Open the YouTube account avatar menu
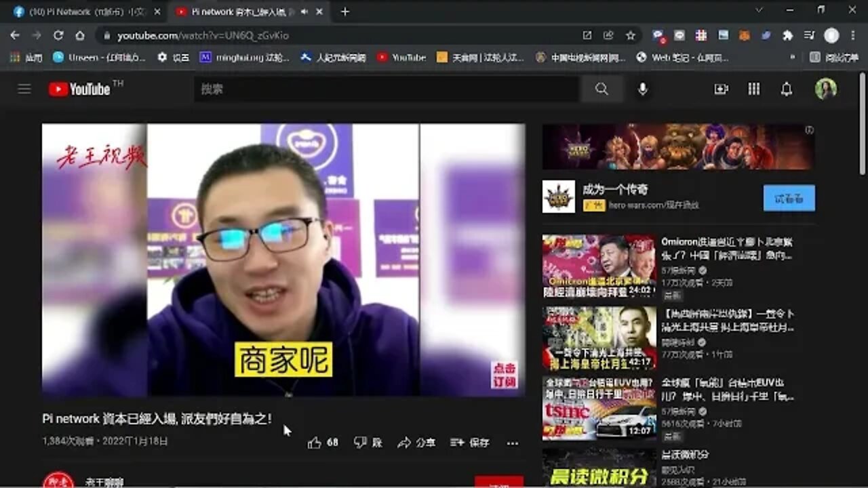868x488 pixels. tap(825, 89)
